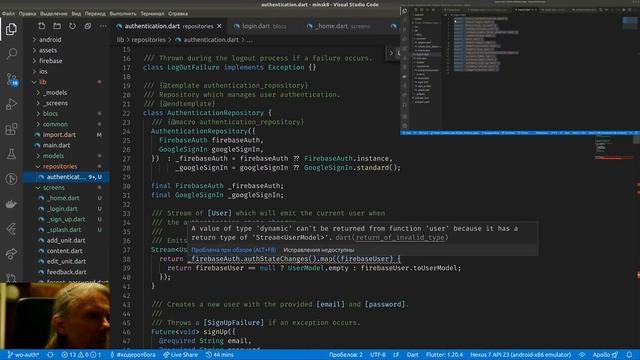Open the Flutter logo view in the activity bar
640x360 pixels.
click(11, 229)
